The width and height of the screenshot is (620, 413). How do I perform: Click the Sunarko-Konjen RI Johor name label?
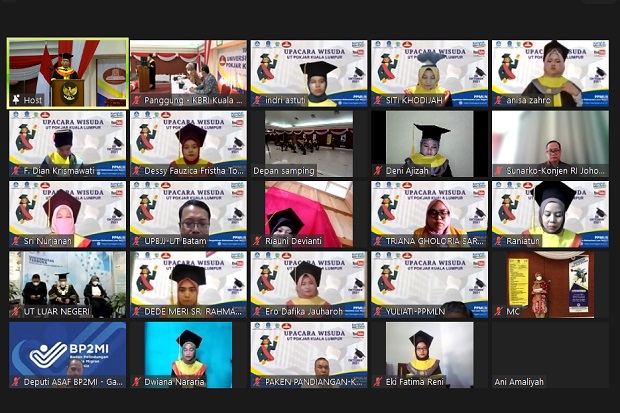pyautogui.click(x=550, y=171)
